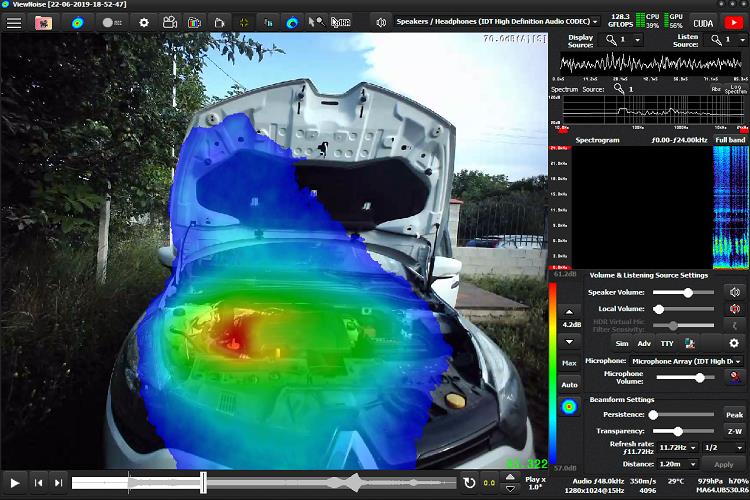Image resolution: width=750 pixels, height=500 pixels.
Task: Mute the speaker volume
Action: 735,292
